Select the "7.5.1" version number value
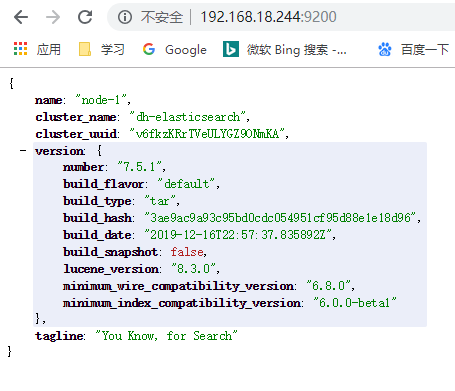Image resolution: width=455 pixels, height=391 pixels. pyautogui.click(x=139, y=166)
